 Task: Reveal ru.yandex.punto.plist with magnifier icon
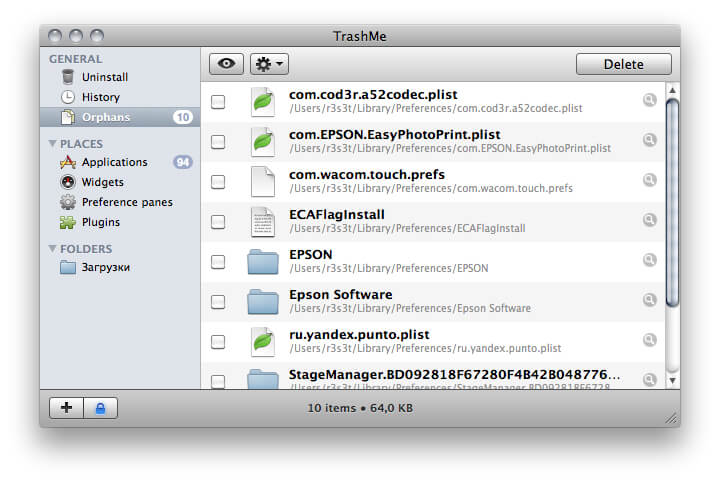(649, 339)
